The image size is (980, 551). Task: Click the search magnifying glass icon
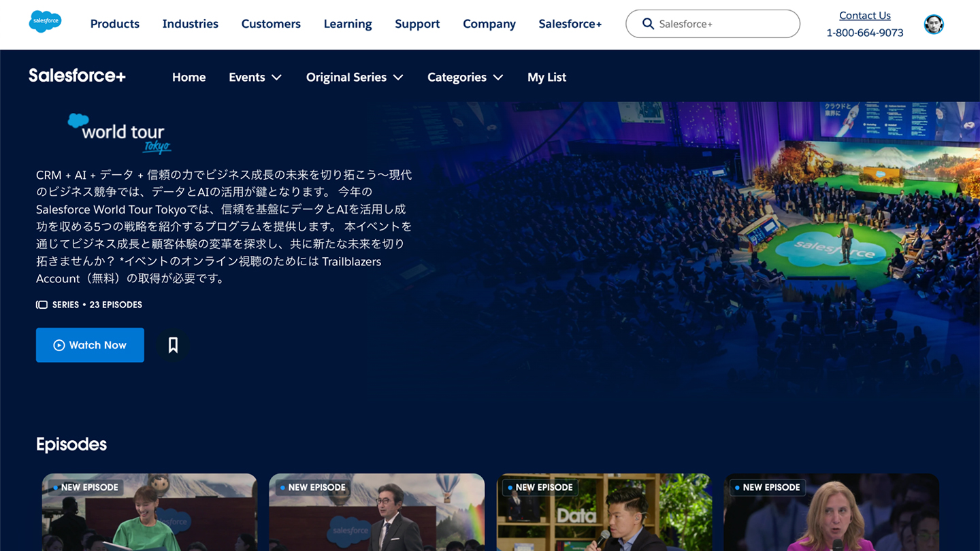click(648, 24)
